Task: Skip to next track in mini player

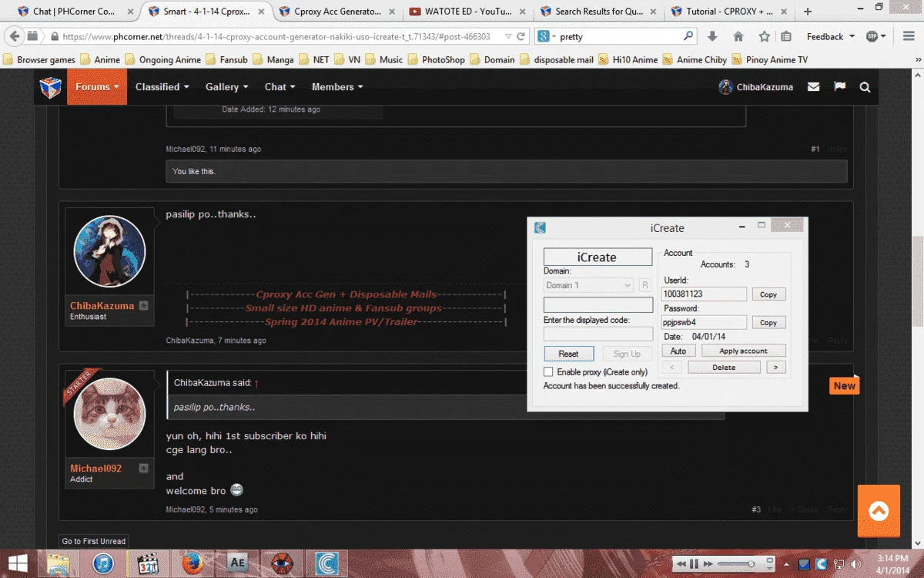Action: pyautogui.click(x=707, y=564)
